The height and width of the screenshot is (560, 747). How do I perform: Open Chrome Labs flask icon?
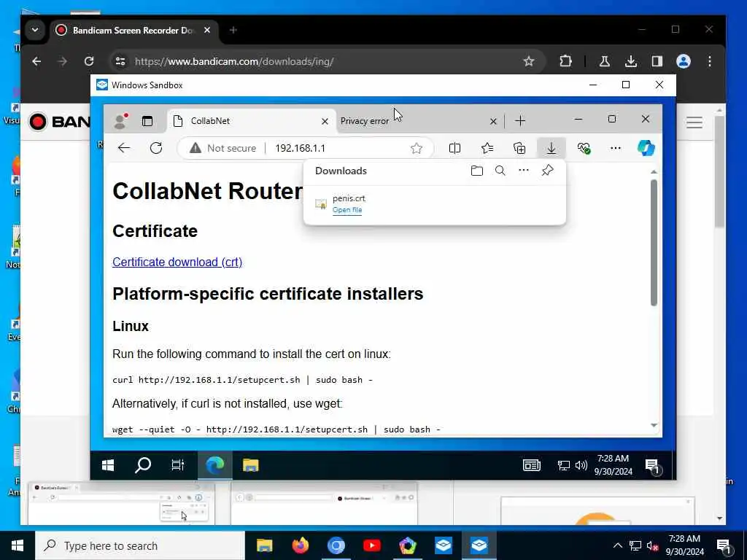[605, 61]
